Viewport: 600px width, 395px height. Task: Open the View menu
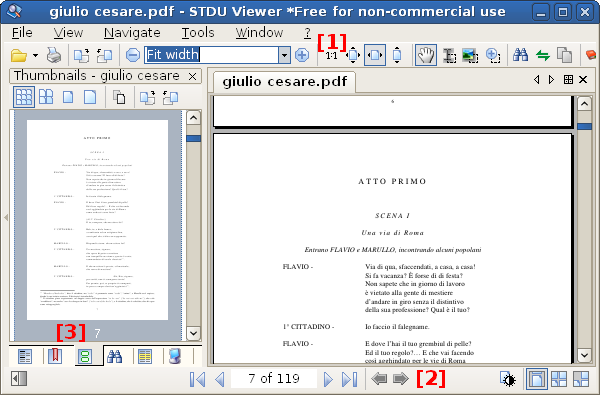click(68, 33)
